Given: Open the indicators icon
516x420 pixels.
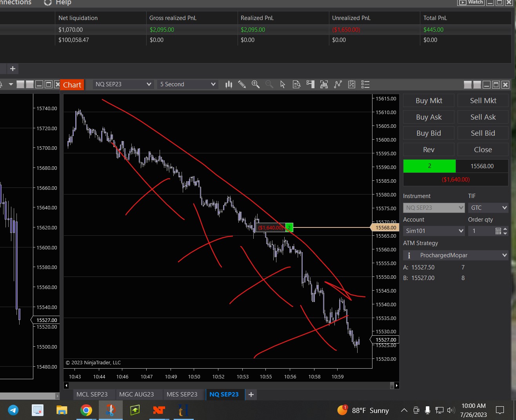Looking at the screenshot, I should (324, 84).
